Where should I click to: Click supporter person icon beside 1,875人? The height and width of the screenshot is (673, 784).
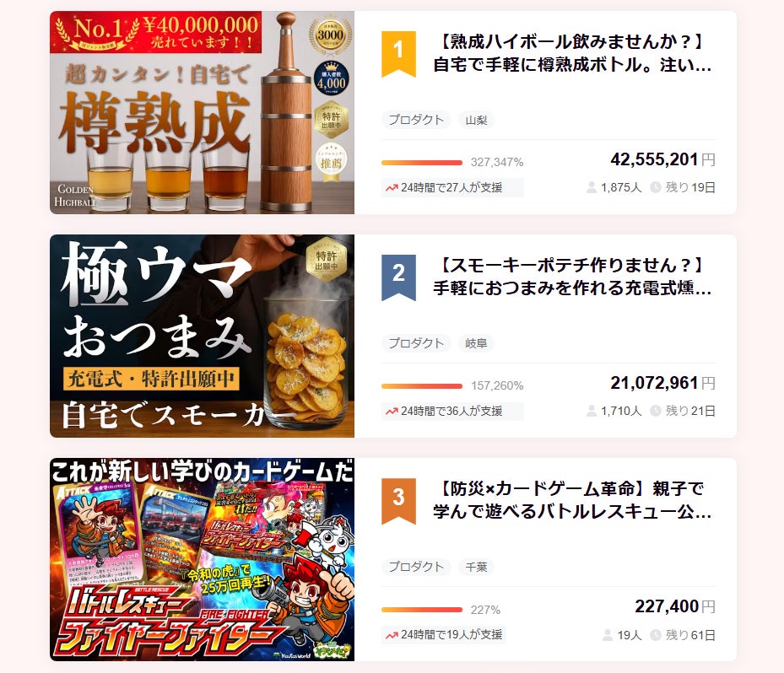click(592, 187)
